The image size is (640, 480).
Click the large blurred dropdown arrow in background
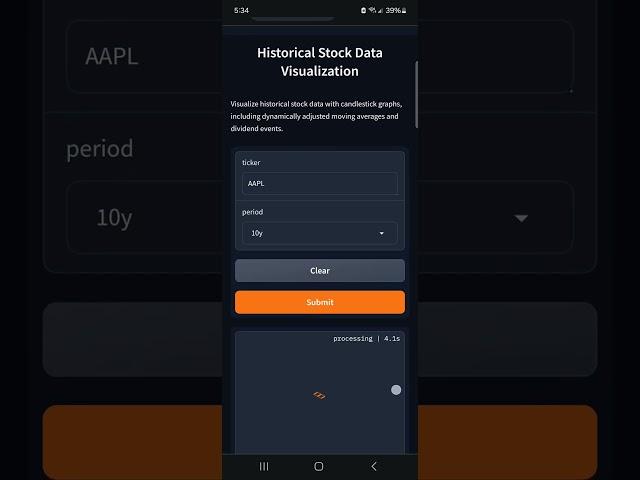tap(520, 218)
